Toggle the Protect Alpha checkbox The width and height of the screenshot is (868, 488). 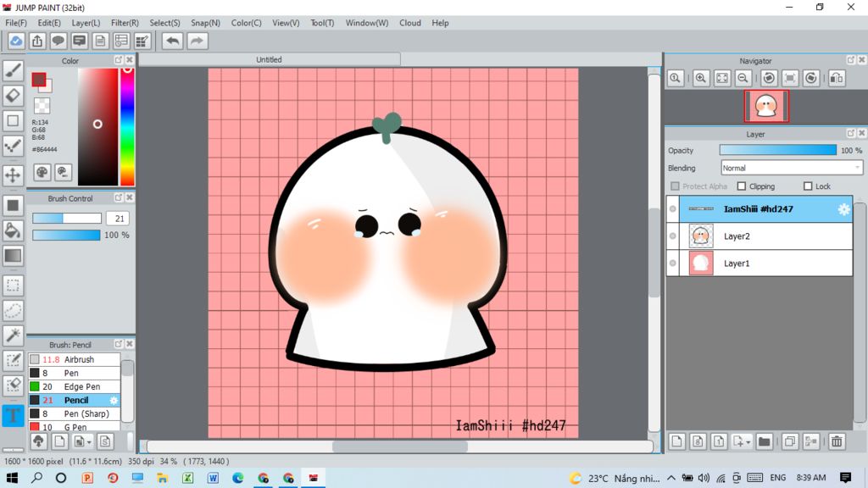tap(675, 186)
